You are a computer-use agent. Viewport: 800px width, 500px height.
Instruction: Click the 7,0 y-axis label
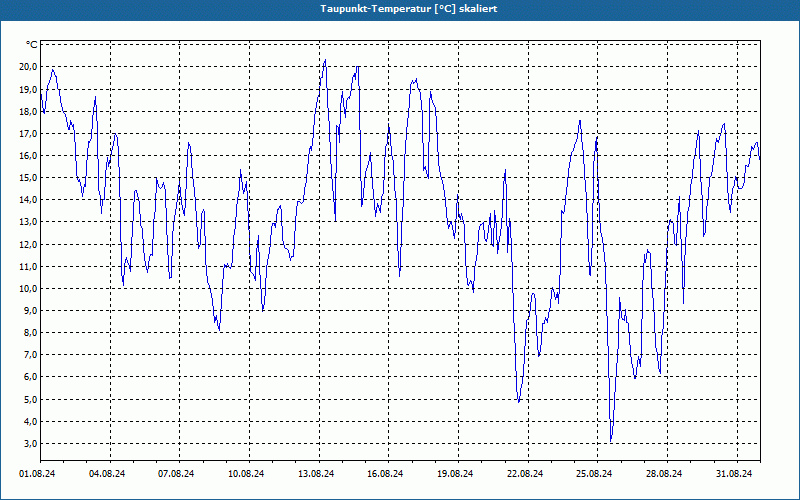pos(30,355)
